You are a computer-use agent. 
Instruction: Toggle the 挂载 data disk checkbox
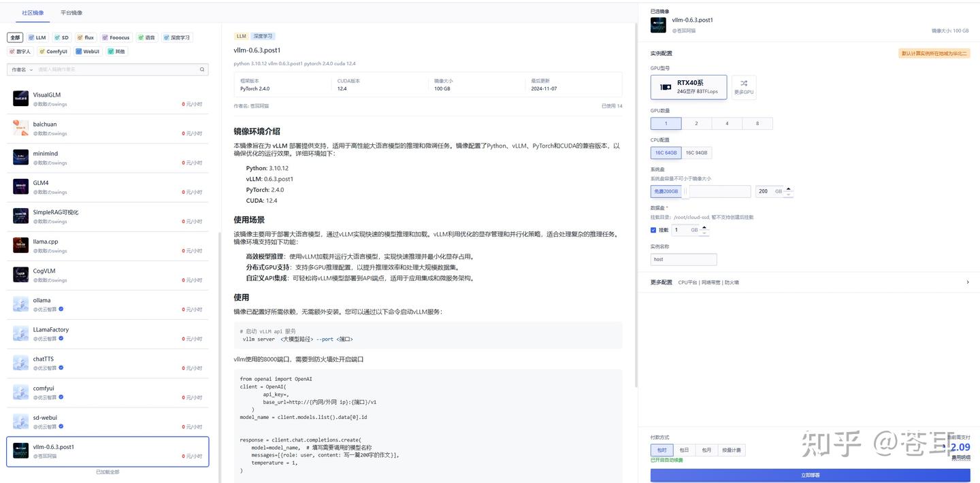pyautogui.click(x=653, y=230)
